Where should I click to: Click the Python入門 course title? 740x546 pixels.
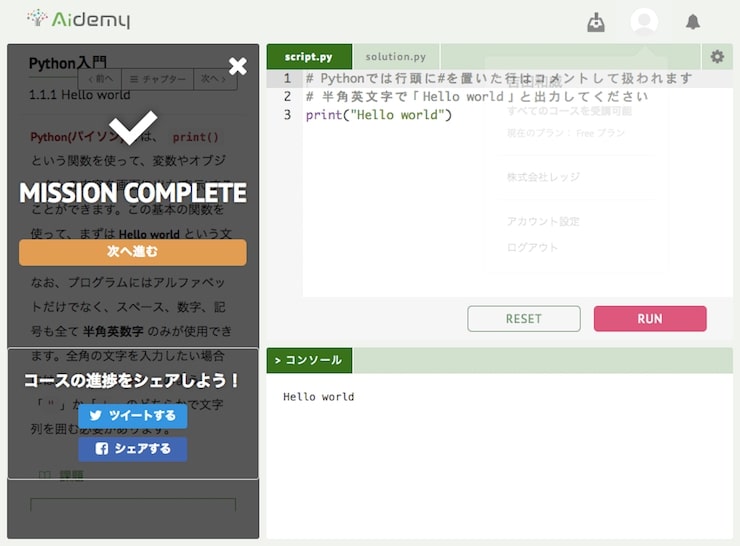(67, 63)
